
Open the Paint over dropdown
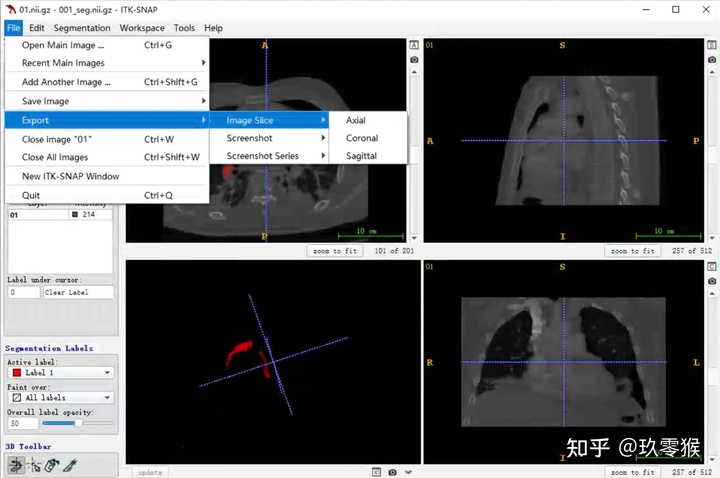point(61,398)
